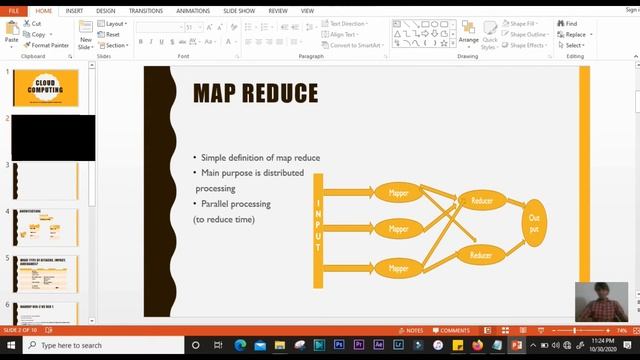Open the font size dropdown

200,27
